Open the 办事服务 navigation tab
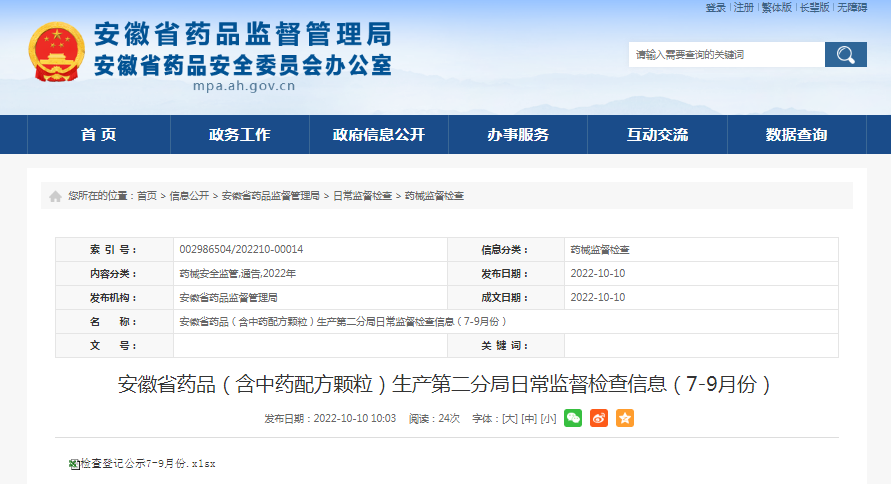The height and width of the screenshot is (484, 891). (518, 135)
